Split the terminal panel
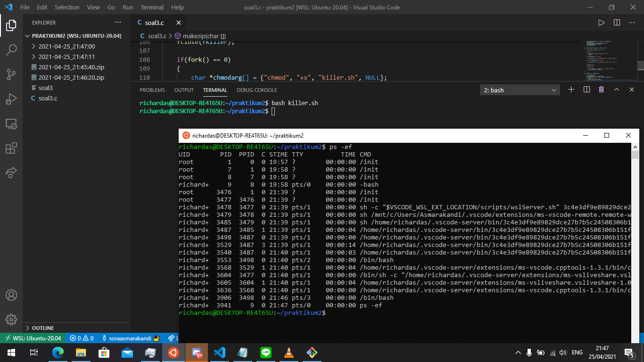 pos(586,90)
